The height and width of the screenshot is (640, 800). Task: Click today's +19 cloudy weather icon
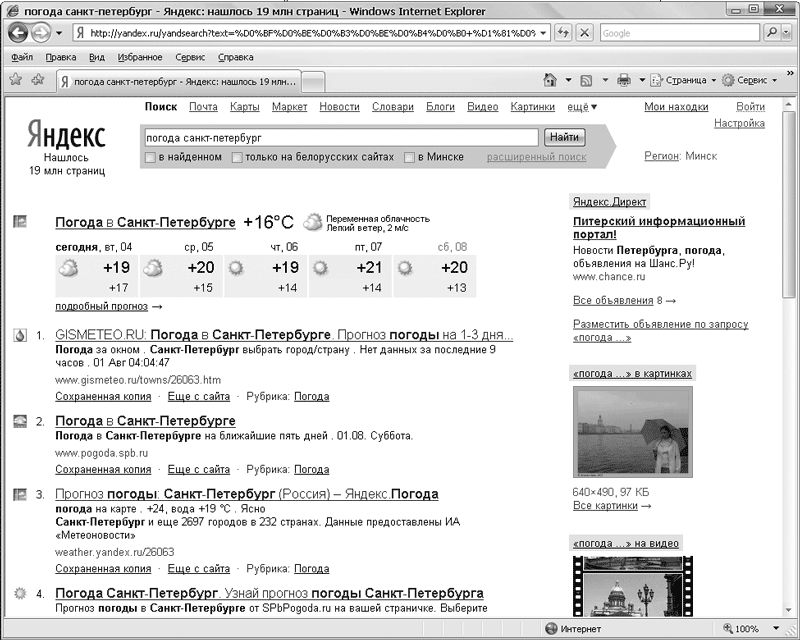click(68, 268)
